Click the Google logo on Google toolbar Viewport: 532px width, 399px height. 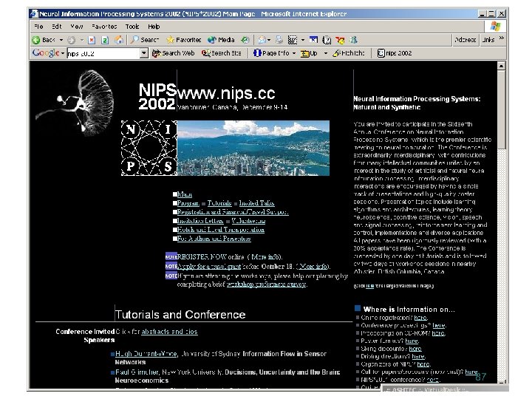[46, 53]
